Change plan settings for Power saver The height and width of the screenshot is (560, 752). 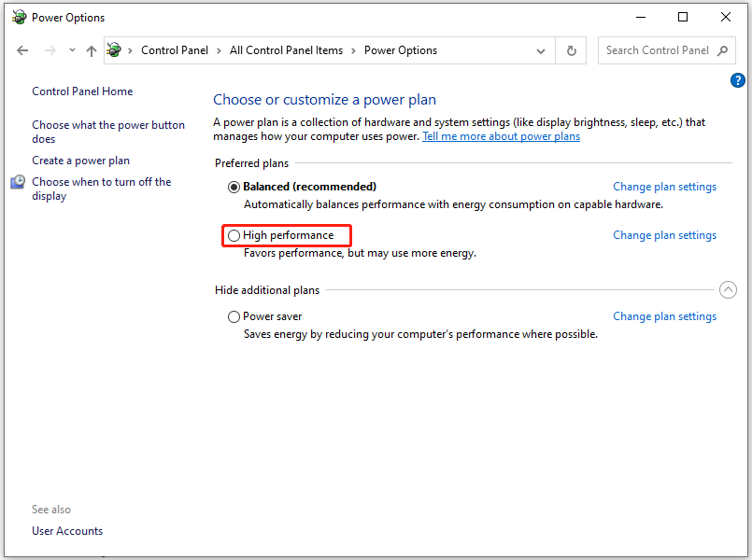click(x=665, y=316)
